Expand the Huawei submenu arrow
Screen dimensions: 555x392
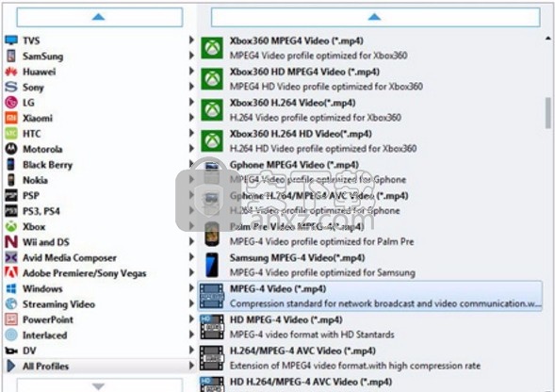tap(191, 71)
